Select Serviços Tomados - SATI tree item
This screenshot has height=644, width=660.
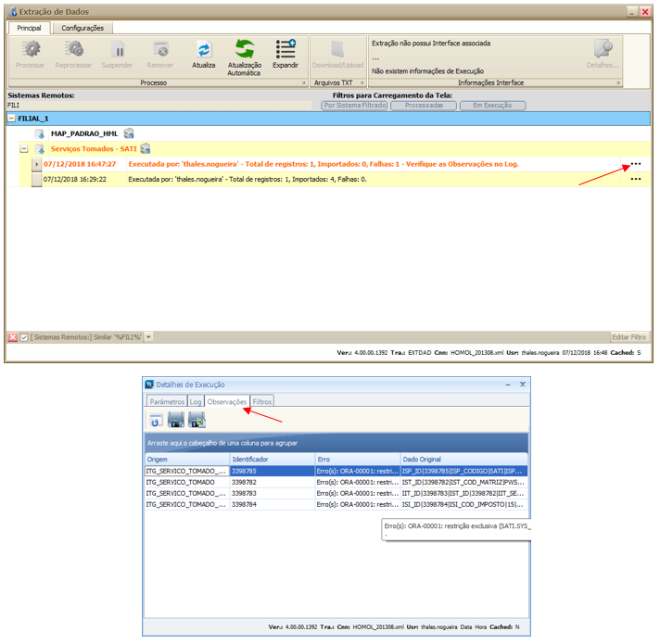tap(94, 149)
